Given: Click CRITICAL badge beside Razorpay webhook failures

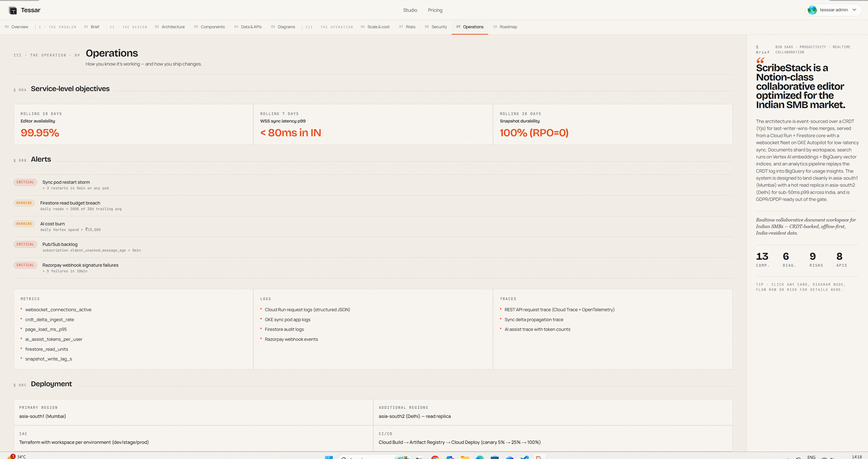Looking at the screenshot, I should click(x=25, y=265).
